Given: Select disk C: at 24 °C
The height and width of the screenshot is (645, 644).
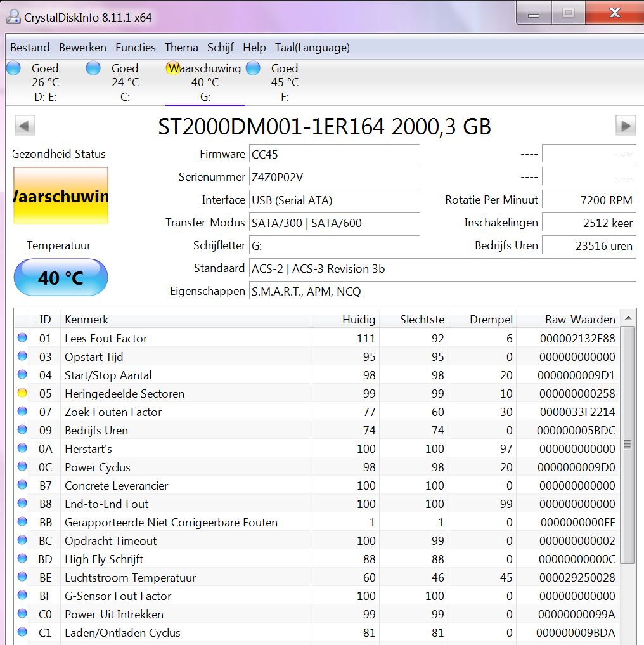Looking at the screenshot, I should 125,82.
